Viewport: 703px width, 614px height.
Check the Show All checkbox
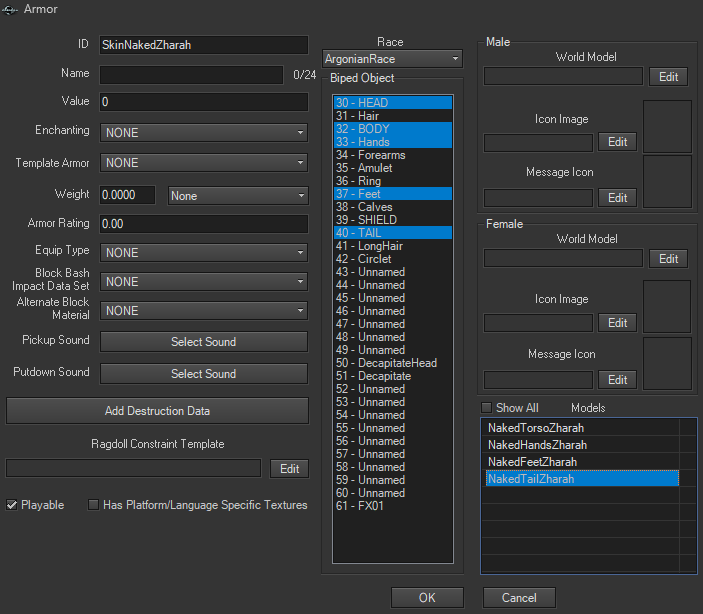click(487, 408)
